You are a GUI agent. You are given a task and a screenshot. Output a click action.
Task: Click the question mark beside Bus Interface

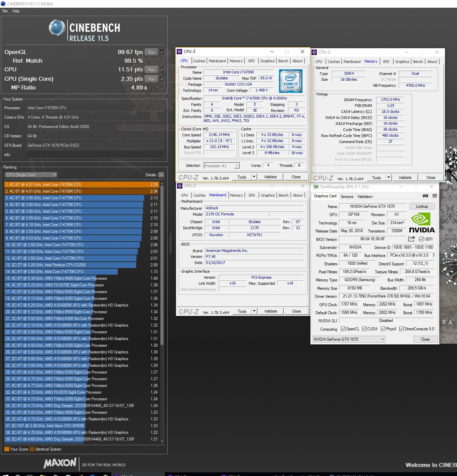click(x=433, y=255)
